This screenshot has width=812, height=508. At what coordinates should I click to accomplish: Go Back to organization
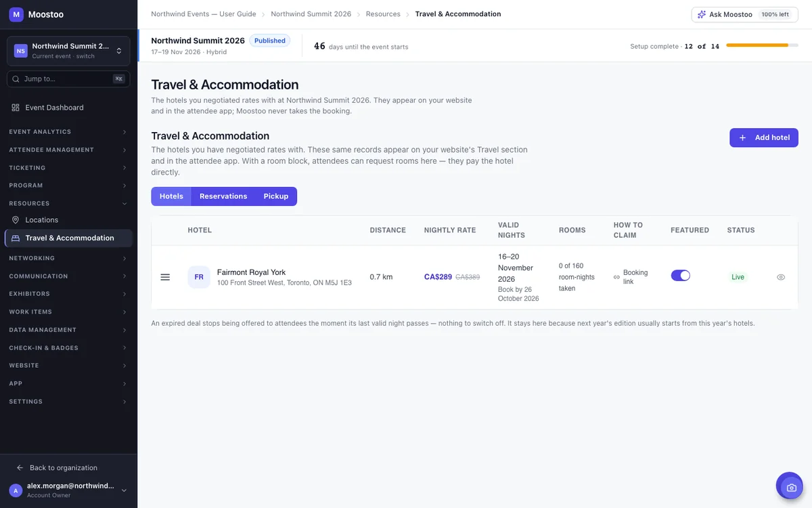[x=63, y=468]
